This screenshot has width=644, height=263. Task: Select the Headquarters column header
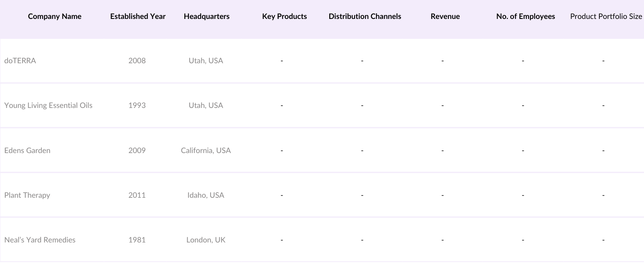(x=206, y=17)
